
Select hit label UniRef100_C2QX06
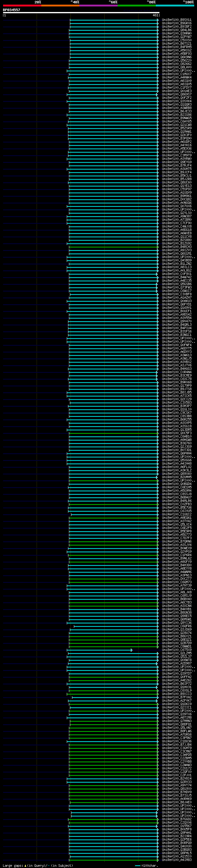(x=176, y=822)
